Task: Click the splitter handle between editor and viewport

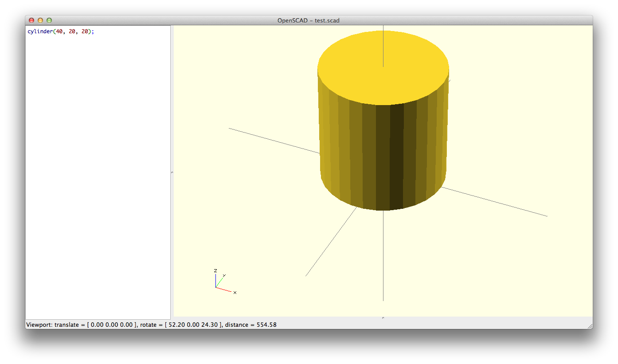Action: [172, 172]
